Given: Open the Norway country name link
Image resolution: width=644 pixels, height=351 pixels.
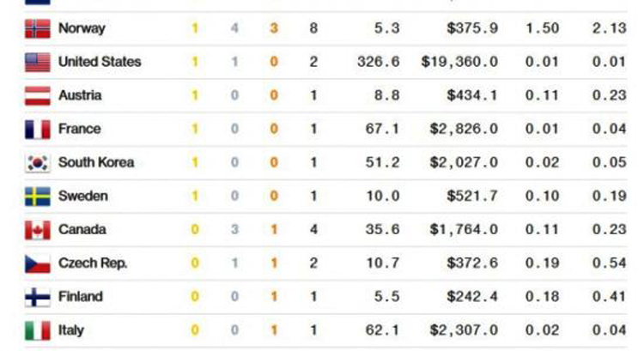Looking at the screenshot, I should (x=82, y=28).
